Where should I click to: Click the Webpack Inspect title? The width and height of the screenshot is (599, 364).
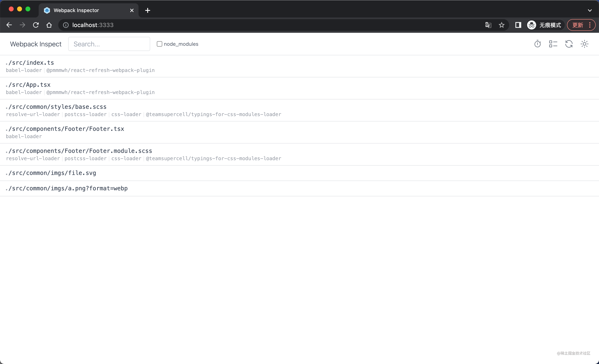coord(36,44)
